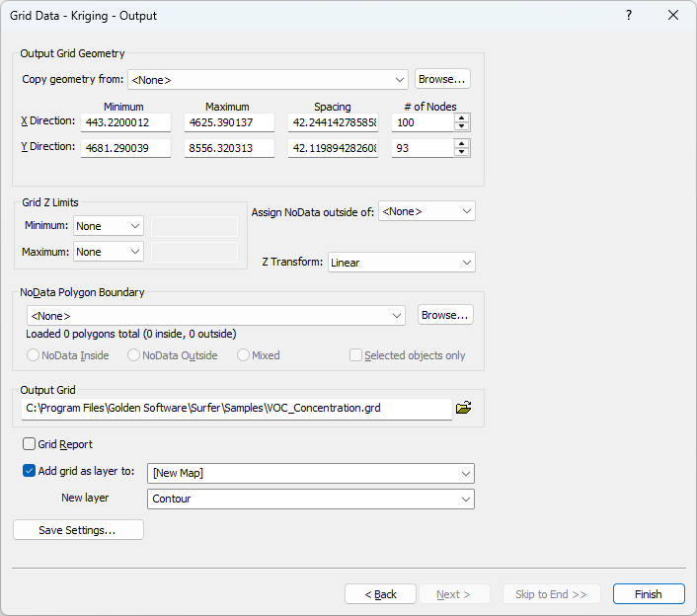Click the Output Grid Geometry group label
This screenshot has width=697, height=616.
72,53
